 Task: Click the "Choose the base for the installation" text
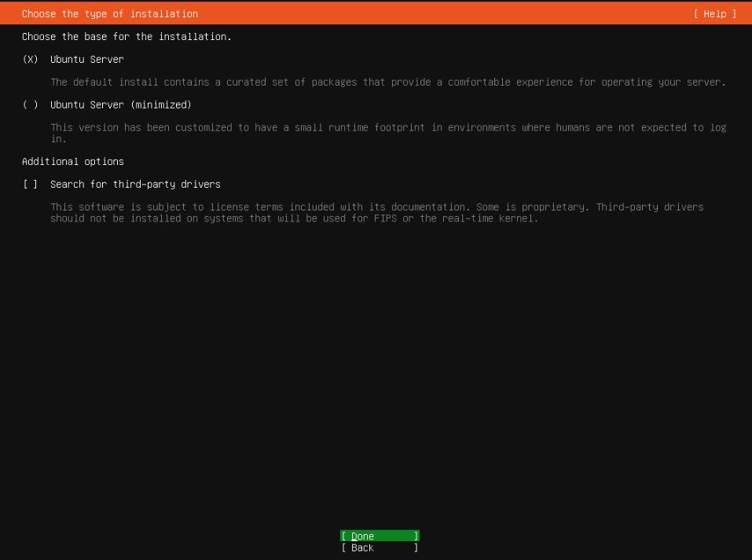pyautogui.click(x=127, y=36)
